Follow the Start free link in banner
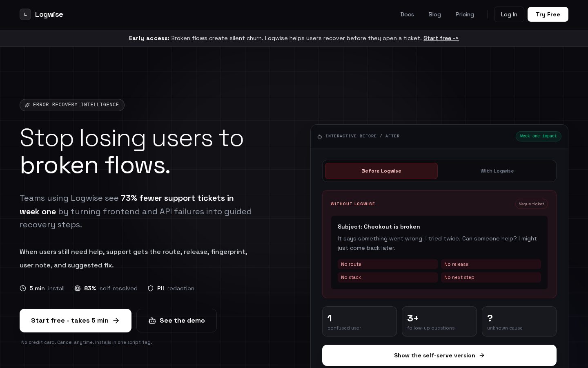The height and width of the screenshot is (368, 588). 441,38
